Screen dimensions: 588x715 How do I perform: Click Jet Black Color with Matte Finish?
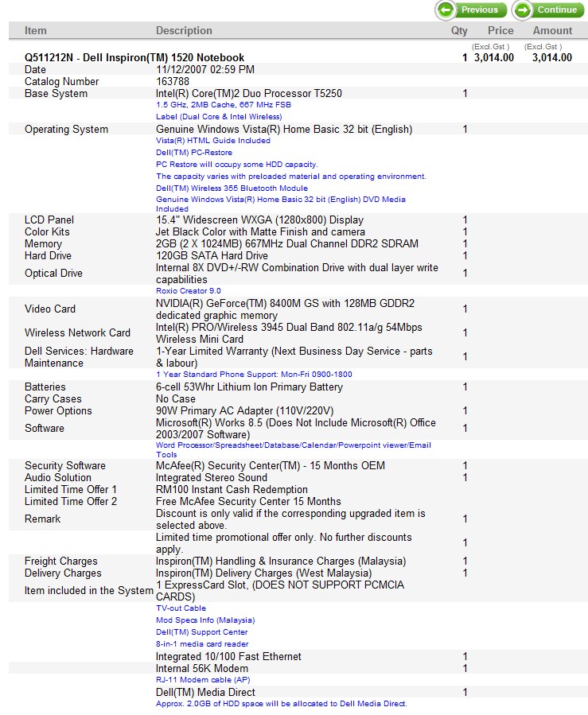click(260, 231)
